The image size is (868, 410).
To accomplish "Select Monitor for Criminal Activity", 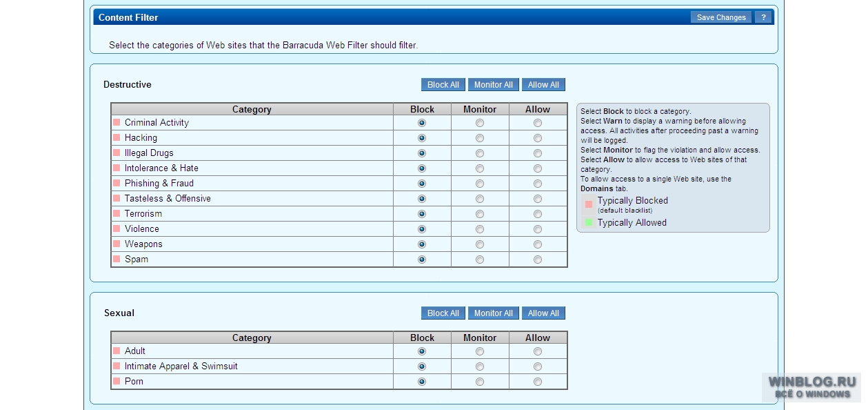I will [480, 123].
